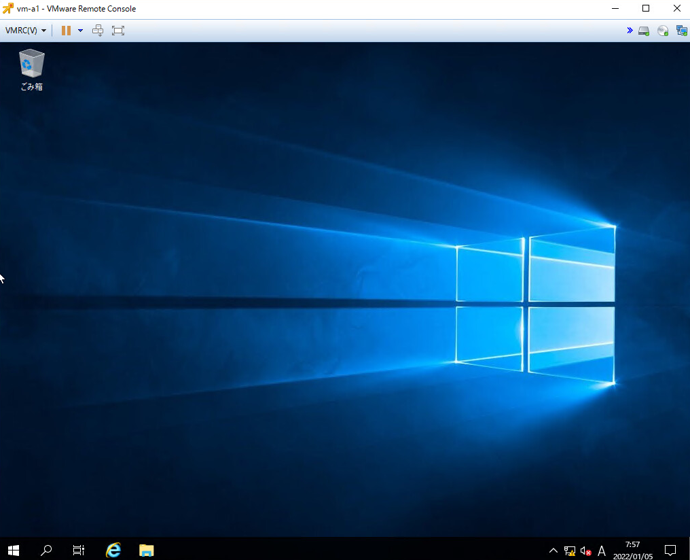Open File Explorer from the taskbar
This screenshot has height=560, width=690.
tap(147, 550)
